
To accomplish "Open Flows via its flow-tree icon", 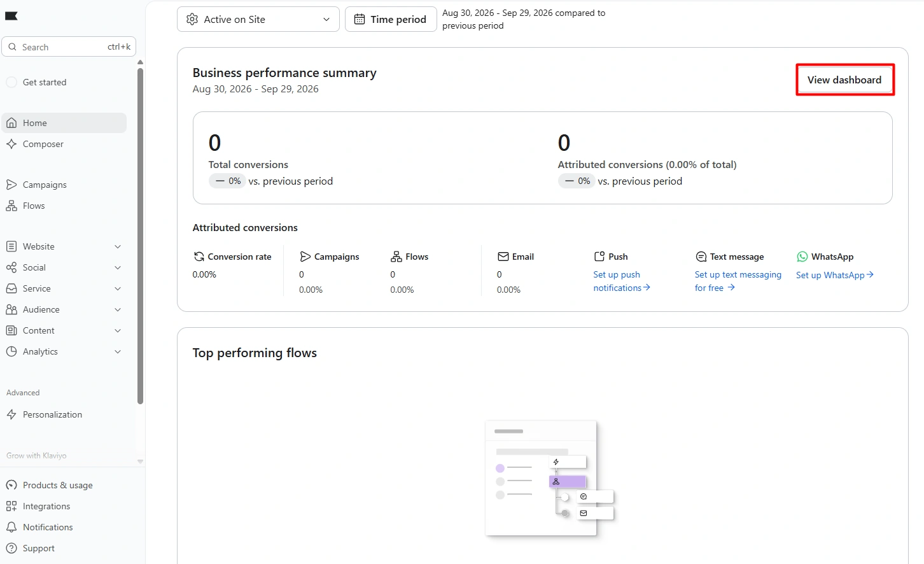I will 11,206.
